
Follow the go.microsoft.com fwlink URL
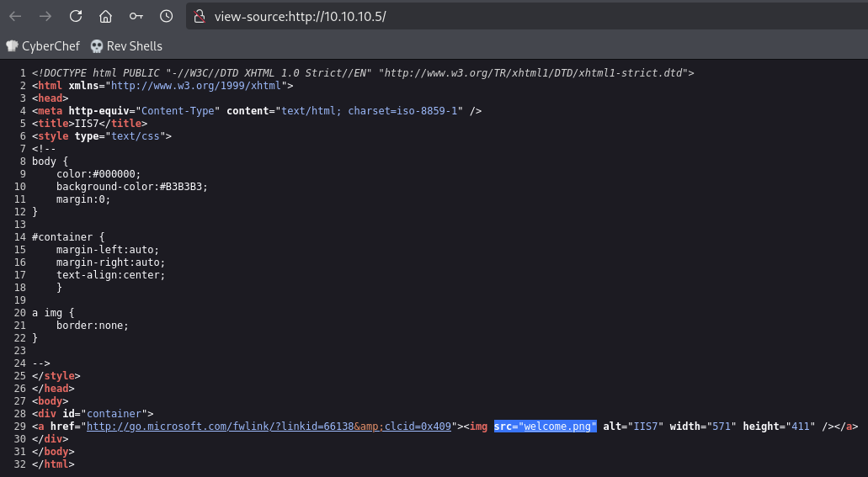coord(269,427)
